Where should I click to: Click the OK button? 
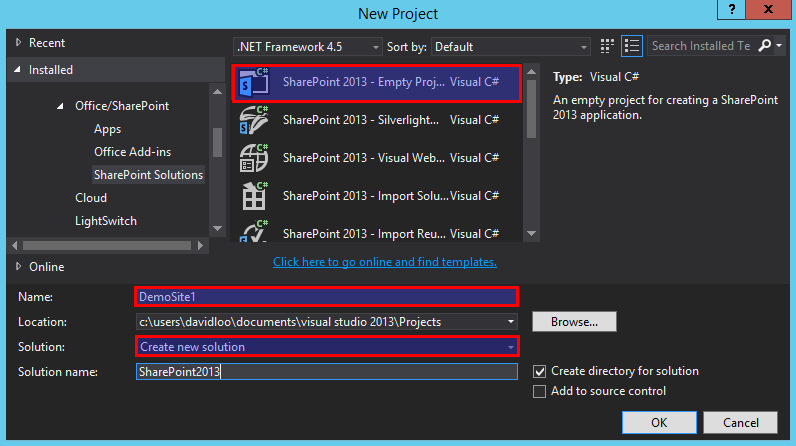[x=659, y=423]
